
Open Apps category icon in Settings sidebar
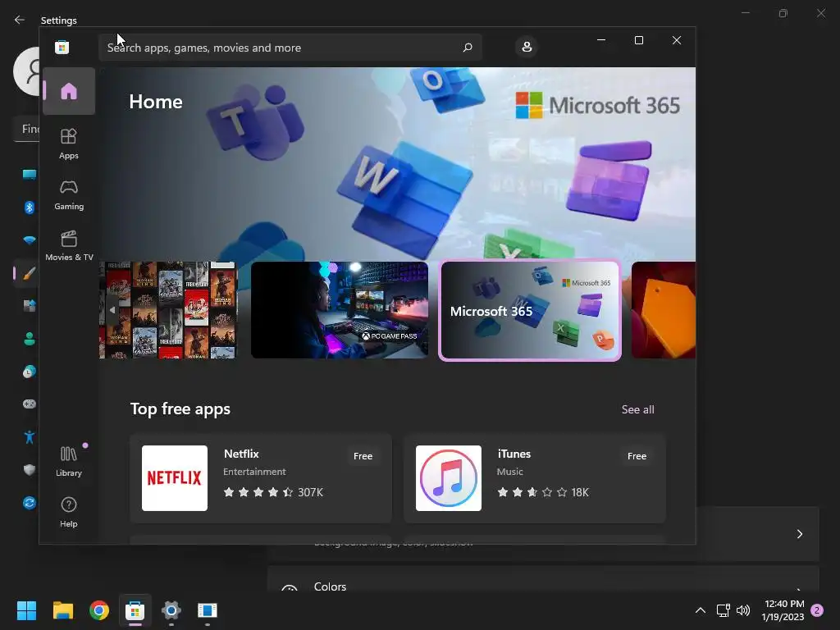[30, 306]
